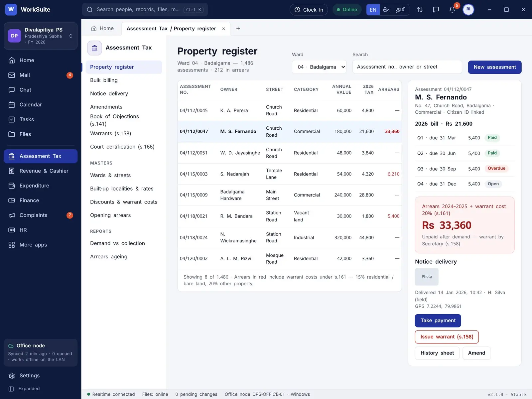Select row 04/115/0003 S. Nadarajah
This screenshot has width=532, height=399.
coord(290,174)
